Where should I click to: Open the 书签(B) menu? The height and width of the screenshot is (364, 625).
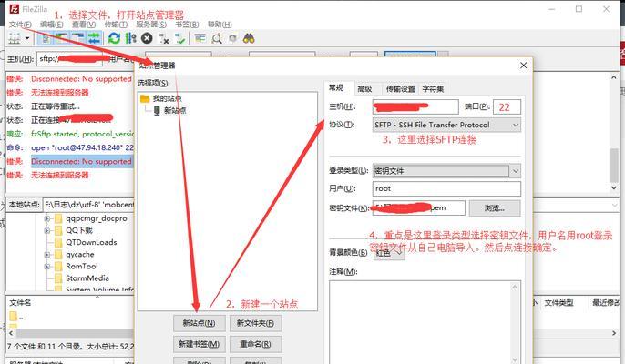(187, 25)
